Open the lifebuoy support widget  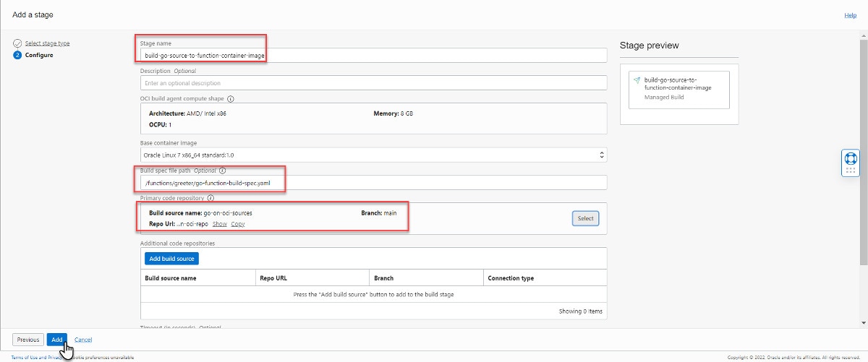click(851, 158)
